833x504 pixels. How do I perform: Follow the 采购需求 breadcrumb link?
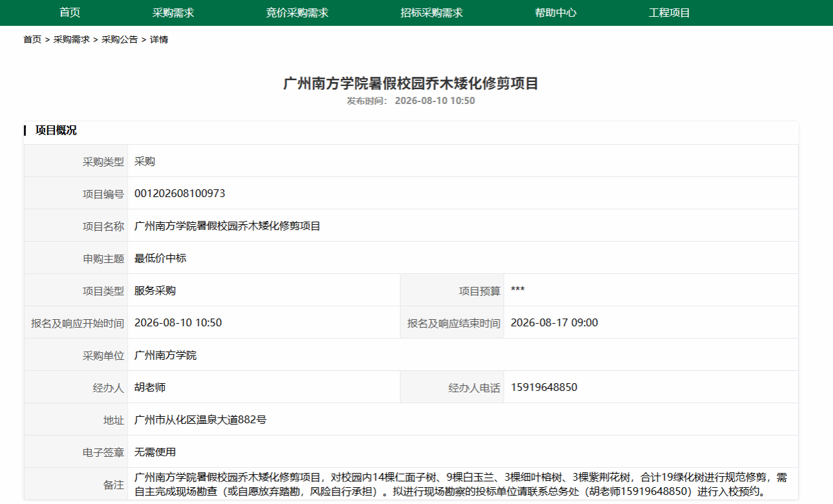tap(72, 39)
